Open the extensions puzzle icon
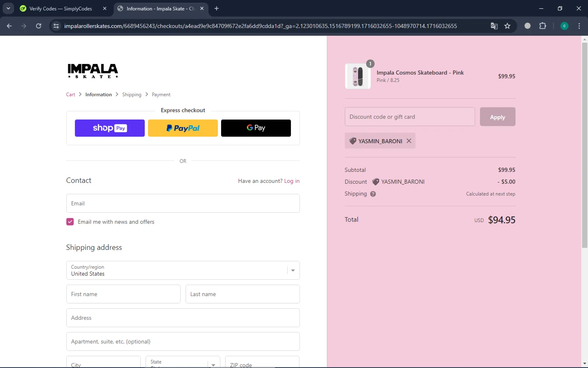588x368 pixels. 543,26
